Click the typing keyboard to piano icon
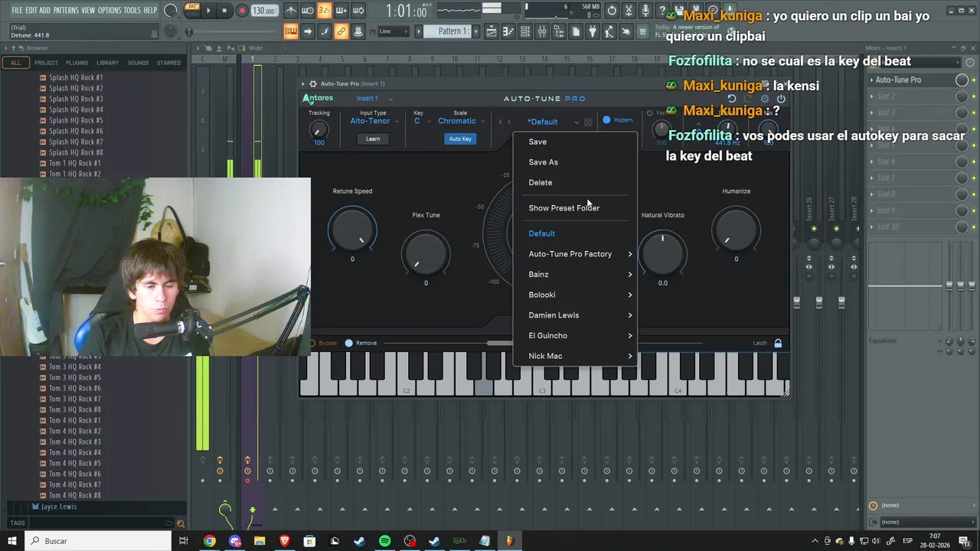This screenshot has width=980, height=551. coord(291,31)
